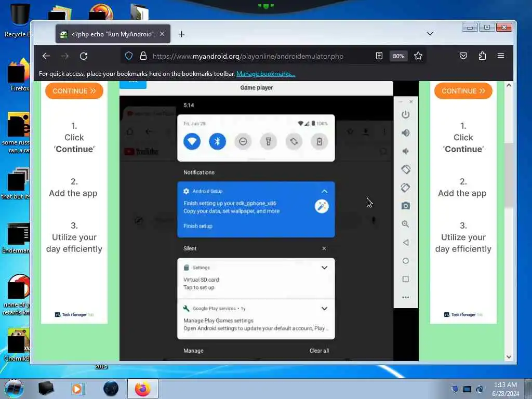Take an emulator screenshot with camera icon
532x399 pixels.
point(405,206)
